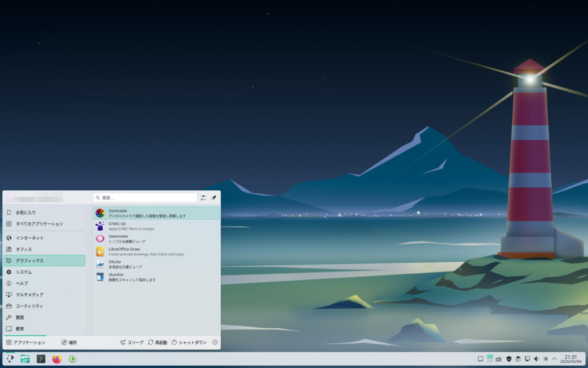Expand hidden system tray icons arrow
This screenshot has height=368, width=588.
(554, 359)
